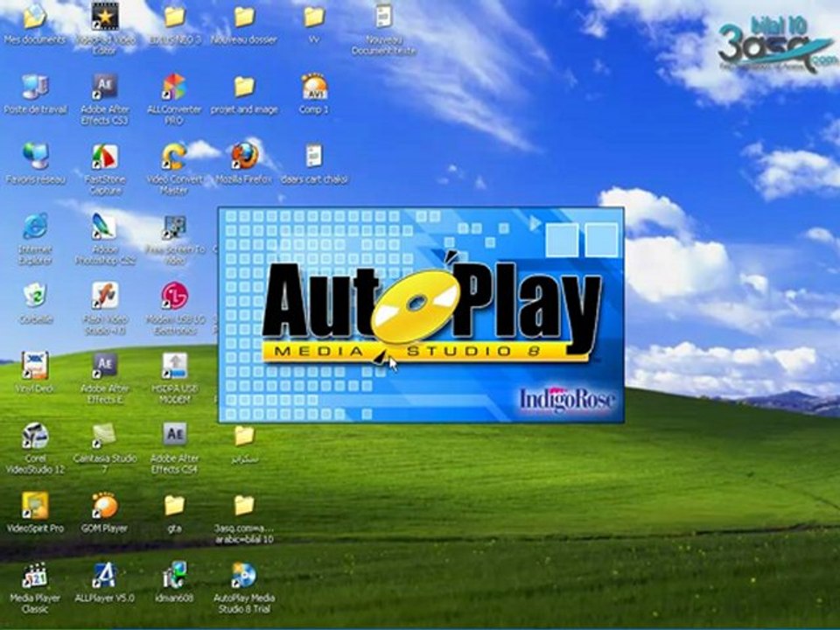Launch the FastStone Capture shortcut
This screenshot has width=840, height=630.
pyautogui.click(x=104, y=157)
